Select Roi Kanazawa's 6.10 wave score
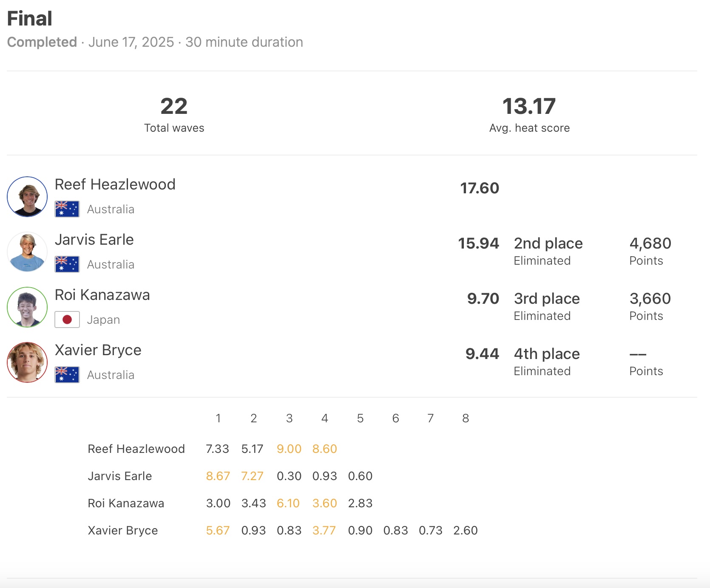710x588 pixels. pos(288,503)
